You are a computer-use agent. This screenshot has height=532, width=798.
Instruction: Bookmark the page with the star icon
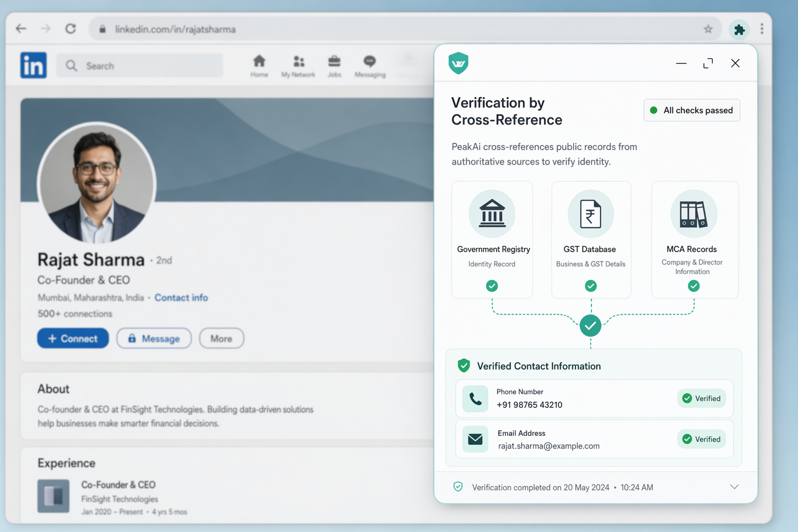708,29
